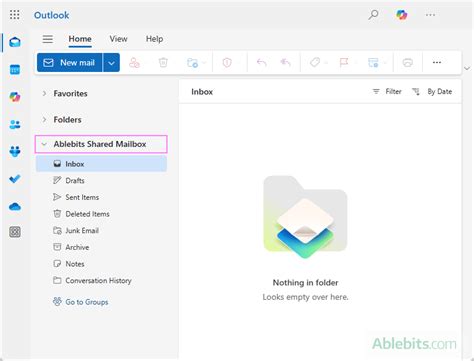Image resolution: width=474 pixels, height=361 pixels.
Task: Click the Flag toolbar icon
Action: tap(344, 62)
